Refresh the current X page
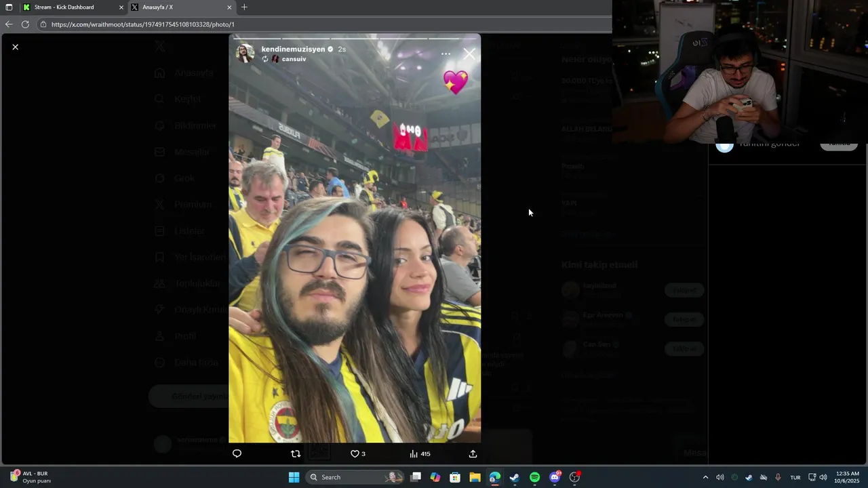This screenshot has width=868, height=488. (x=25, y=24)
